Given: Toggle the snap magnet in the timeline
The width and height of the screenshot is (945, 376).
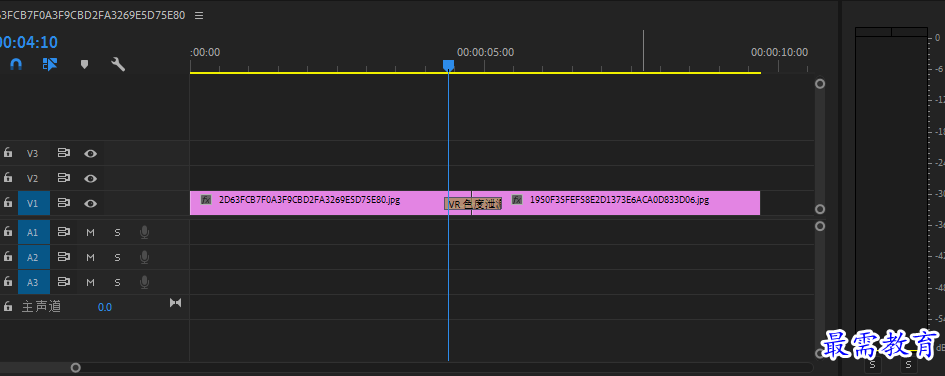Looking at the screenshot, I should 16,64.
